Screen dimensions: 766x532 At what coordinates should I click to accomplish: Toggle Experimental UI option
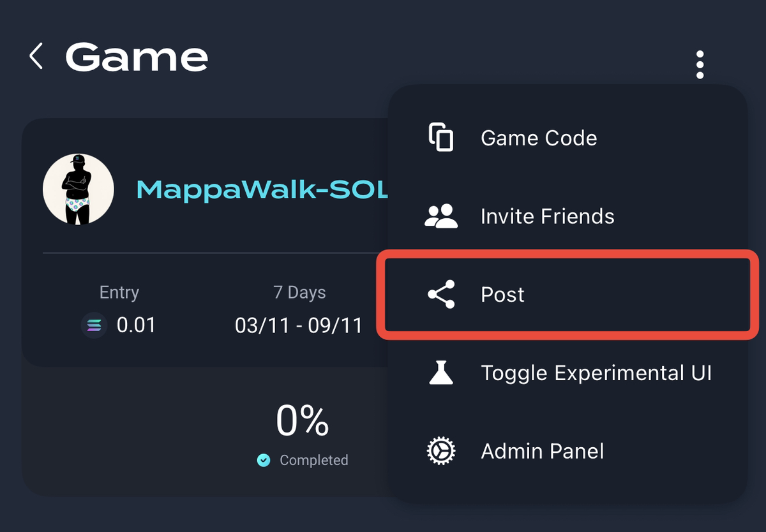(596, 373)
